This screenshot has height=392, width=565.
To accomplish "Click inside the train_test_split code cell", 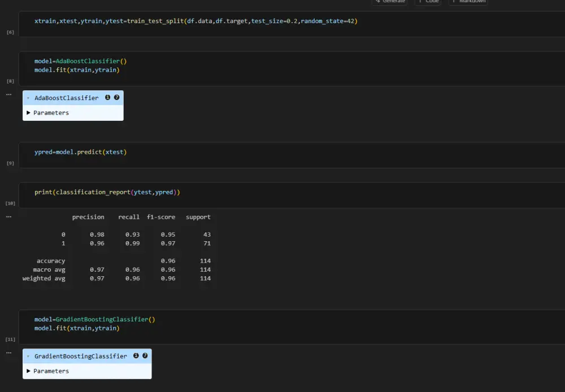I will coord(195,21).
